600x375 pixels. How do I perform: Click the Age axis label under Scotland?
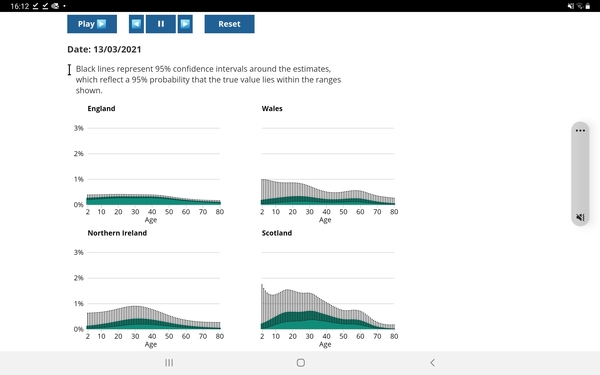coord(325,344)
